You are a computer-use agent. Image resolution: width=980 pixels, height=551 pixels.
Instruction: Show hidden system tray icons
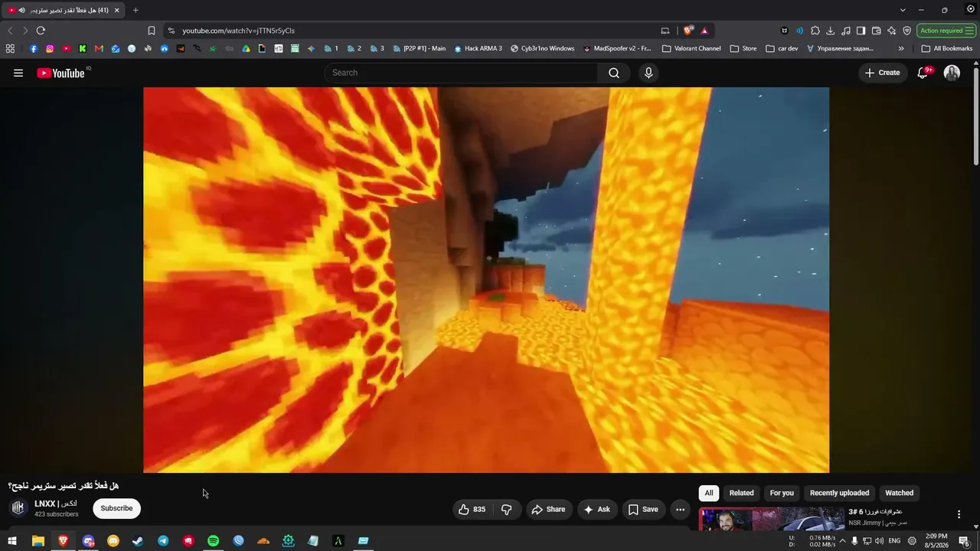tap(843, 540)
